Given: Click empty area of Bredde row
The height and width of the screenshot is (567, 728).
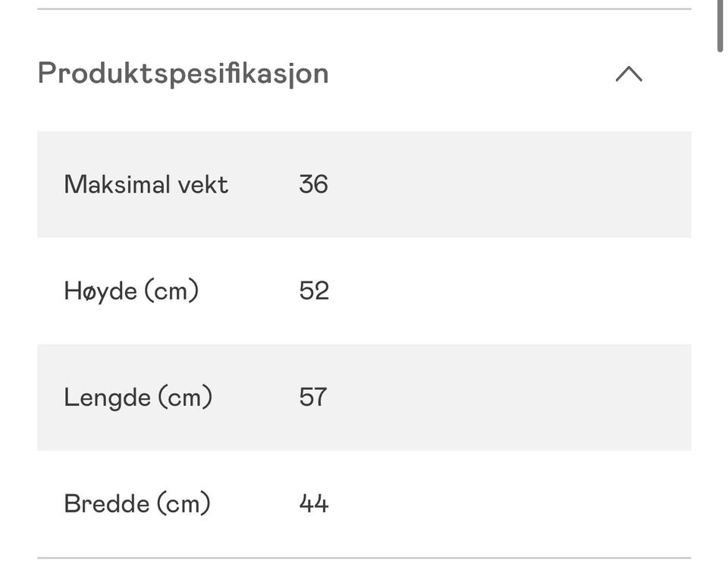Looking at the screenshot, I should point(510,504).
